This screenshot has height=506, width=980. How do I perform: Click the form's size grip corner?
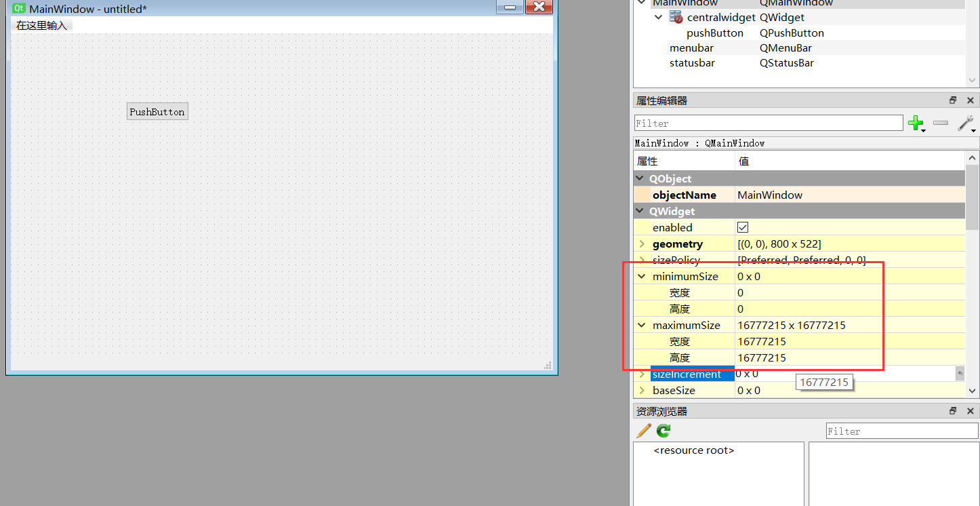(548, 366)
